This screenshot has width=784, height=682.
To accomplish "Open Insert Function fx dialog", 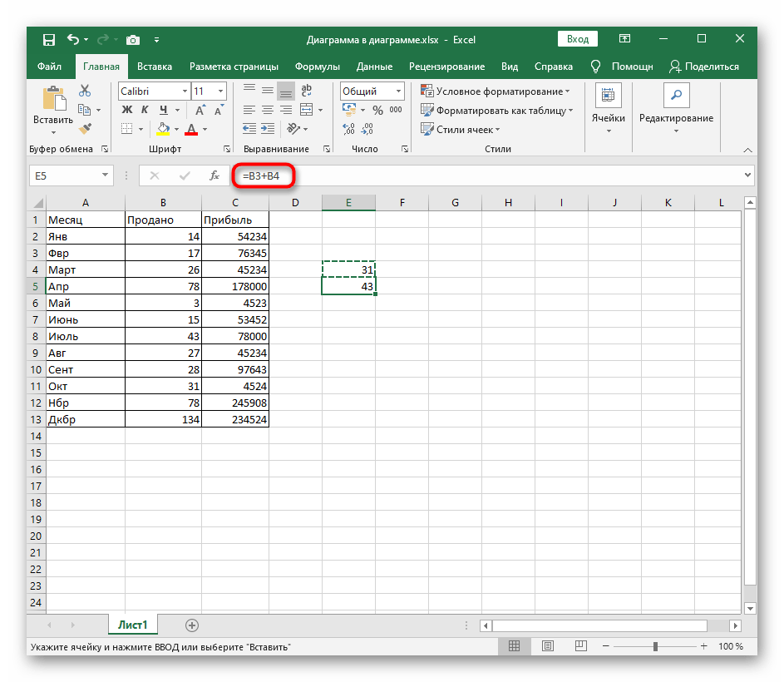I will coord(214,175).
